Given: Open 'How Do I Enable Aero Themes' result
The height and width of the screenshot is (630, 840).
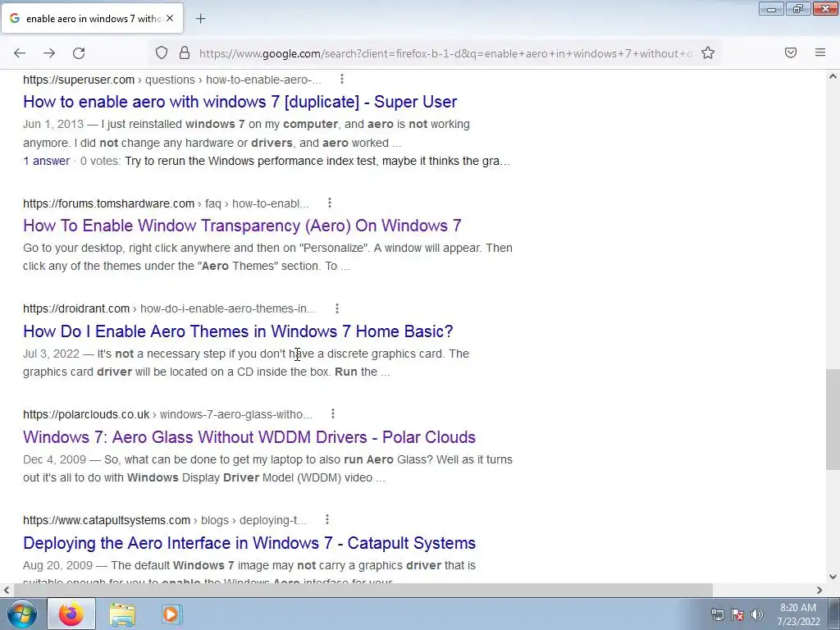Looking at the screenshot, I should click(238, 331).
